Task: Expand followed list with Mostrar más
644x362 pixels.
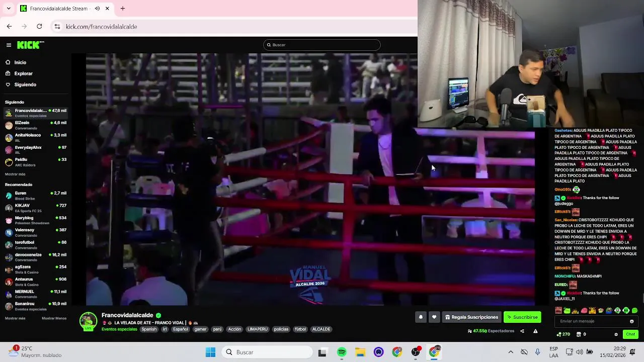Action: click(x=15, y=174)
